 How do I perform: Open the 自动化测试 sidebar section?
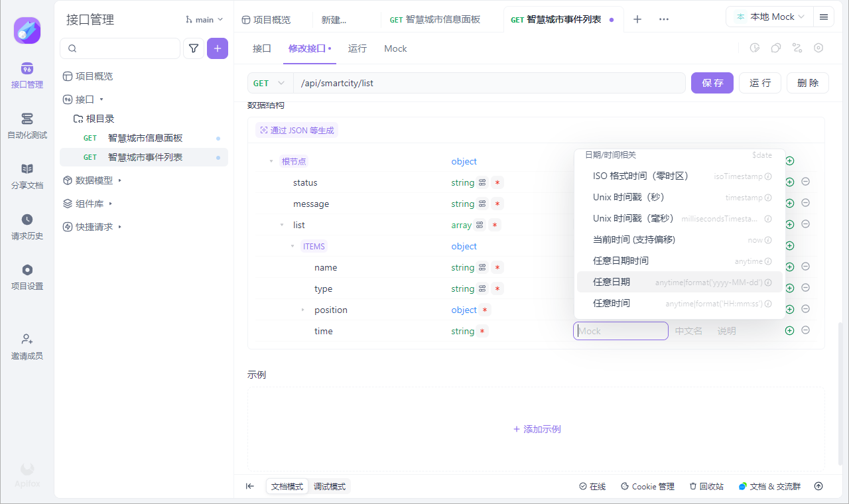[27, 125]
